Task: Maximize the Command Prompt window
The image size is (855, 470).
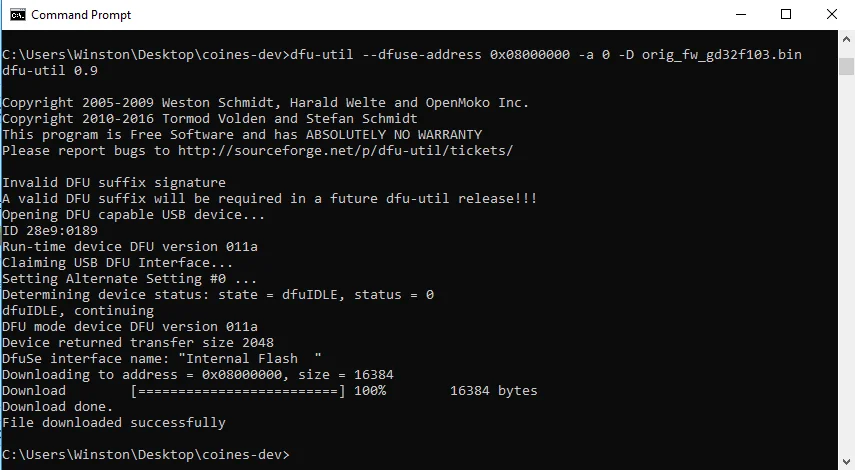Action: point(786,15)
